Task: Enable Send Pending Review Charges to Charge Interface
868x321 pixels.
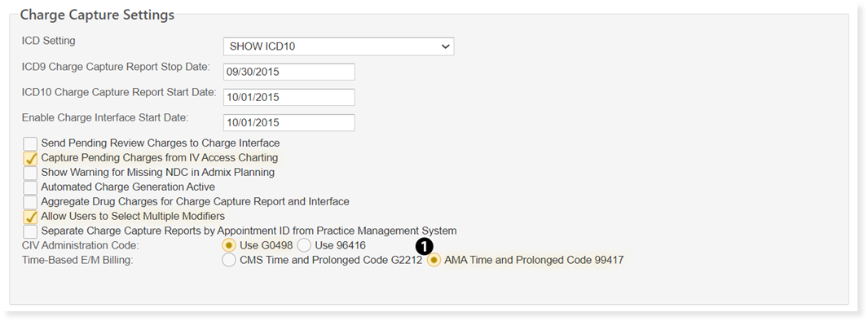Action: click(30, 144)
